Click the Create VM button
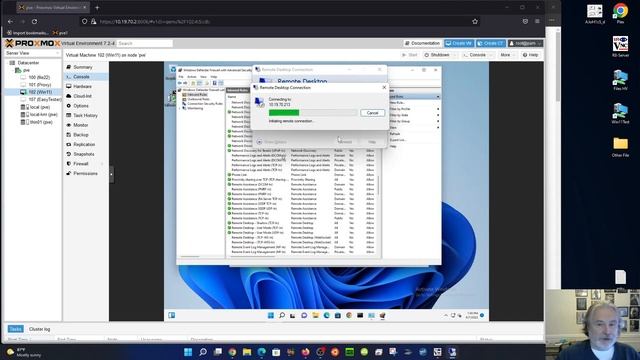Image resolution: width=640 pixels, height=360 pixels. click(459, 43)
